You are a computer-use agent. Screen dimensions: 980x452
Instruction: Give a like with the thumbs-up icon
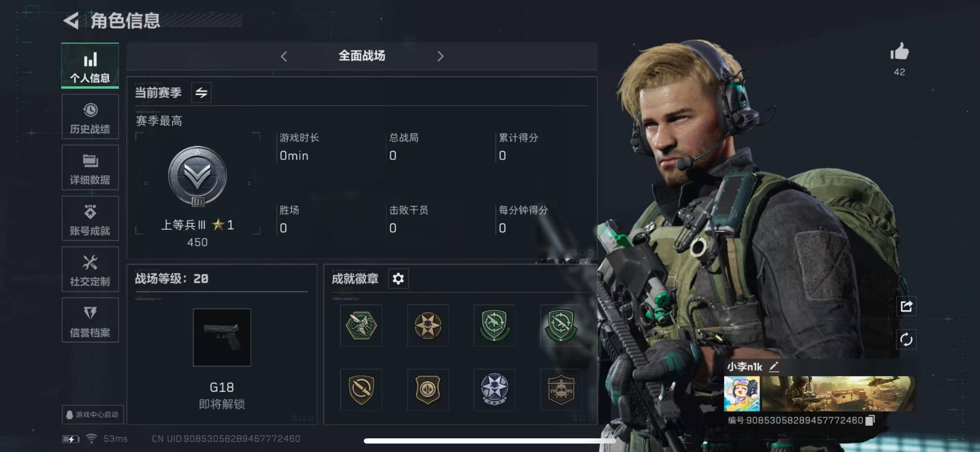pos(899,52)
